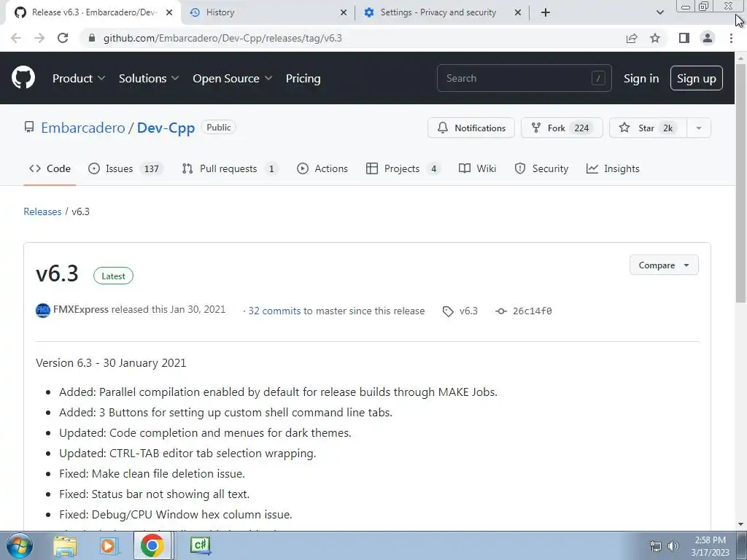Click the padlock site info icon
The image size is (747, 560).
92,38
